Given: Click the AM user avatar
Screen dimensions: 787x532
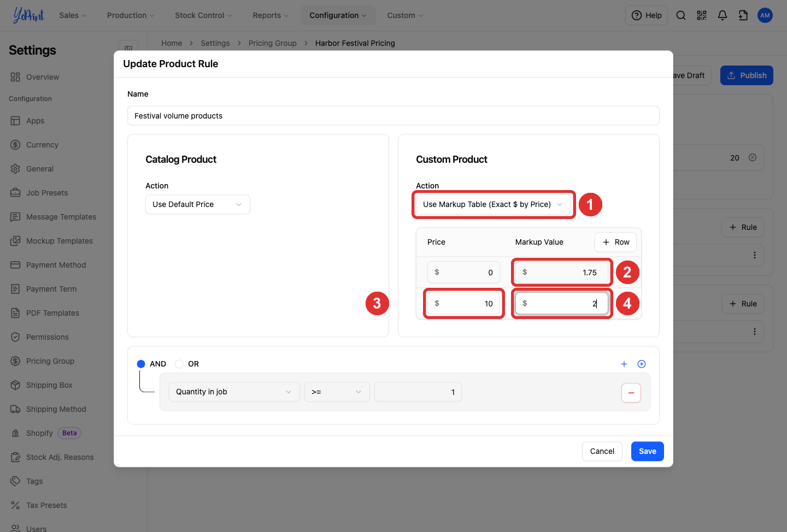Looking at the screenshot, I should (x=765, y=15).
